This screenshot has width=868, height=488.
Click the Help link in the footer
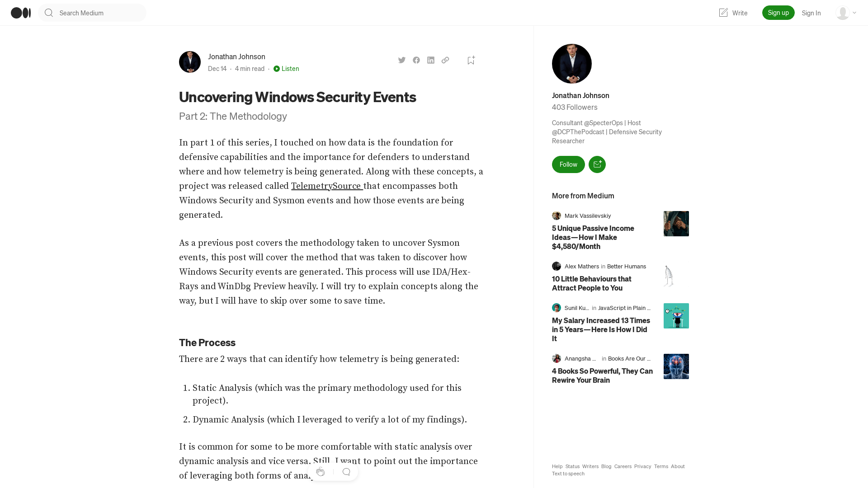[x=557, y=467]
